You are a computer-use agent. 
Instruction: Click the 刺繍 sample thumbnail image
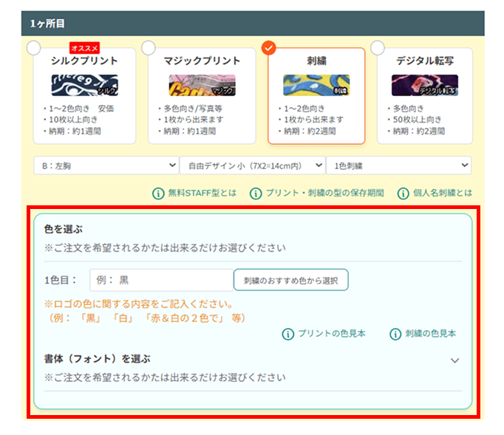[316, 85]
